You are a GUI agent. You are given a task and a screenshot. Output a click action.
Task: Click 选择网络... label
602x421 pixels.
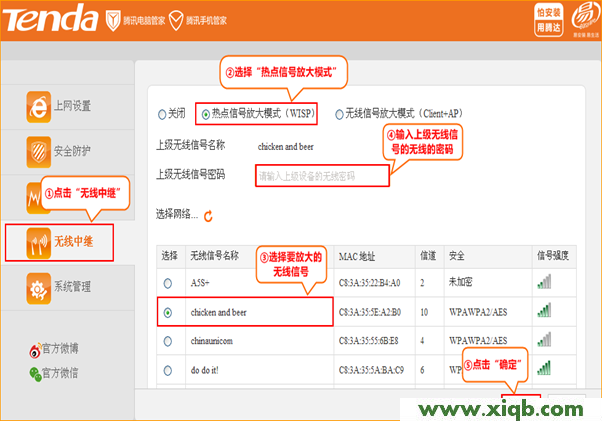177,214
